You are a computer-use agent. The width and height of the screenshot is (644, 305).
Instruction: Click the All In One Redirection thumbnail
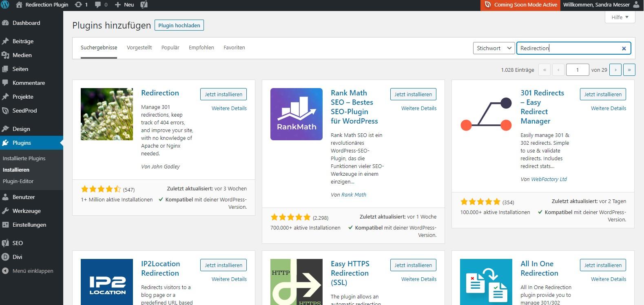tap(486, 282)
